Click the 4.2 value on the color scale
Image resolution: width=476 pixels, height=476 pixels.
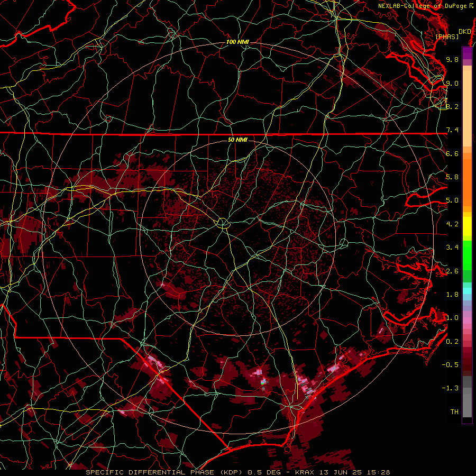pos(452,224)
